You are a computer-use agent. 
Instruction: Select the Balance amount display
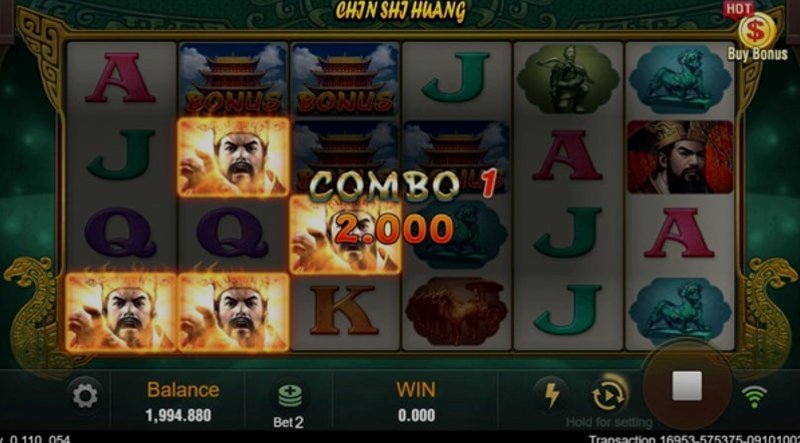(179, 415)
